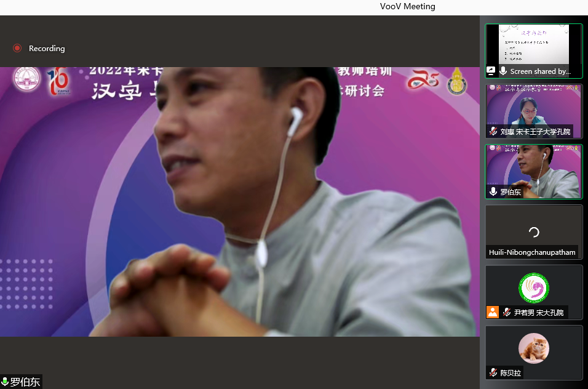Select the Huili-Nibongchanupatham participant tile
588x389 pixels.
(534, 232)
